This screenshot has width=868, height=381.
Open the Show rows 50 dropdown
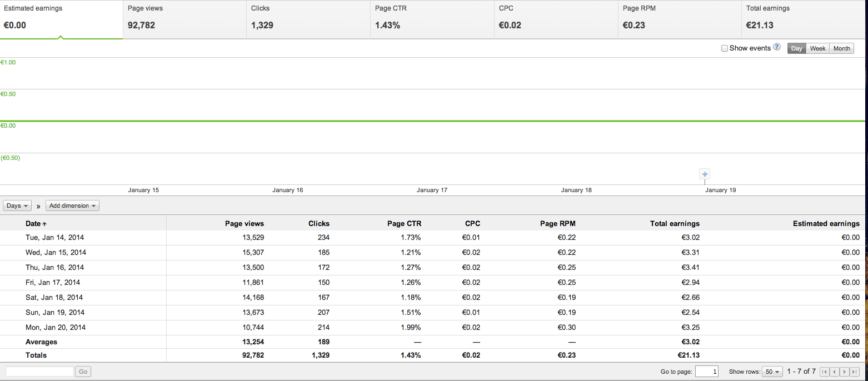(772, 372)
